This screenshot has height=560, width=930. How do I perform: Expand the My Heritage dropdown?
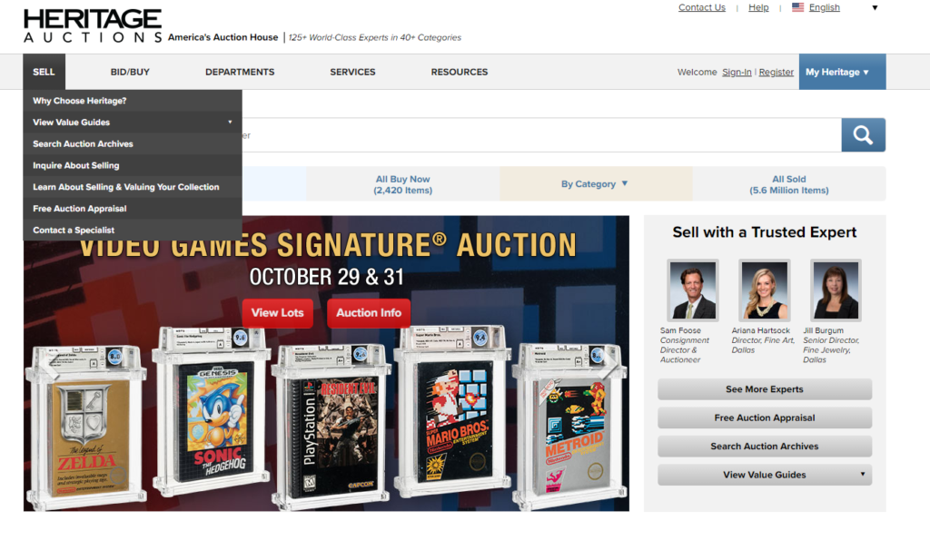pos(842,72)
